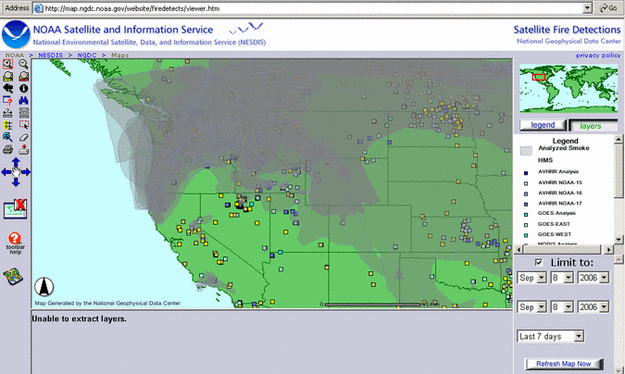Screen dimensions: 625x374
Task: Expand the browser address bar dropdown
Action: pos(587,8)
